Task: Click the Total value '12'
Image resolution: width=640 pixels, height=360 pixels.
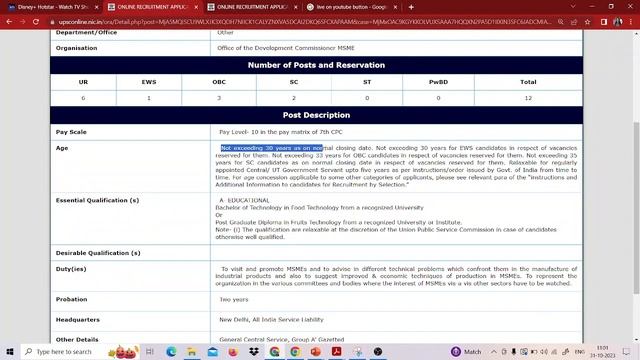Action: (528, 98)
